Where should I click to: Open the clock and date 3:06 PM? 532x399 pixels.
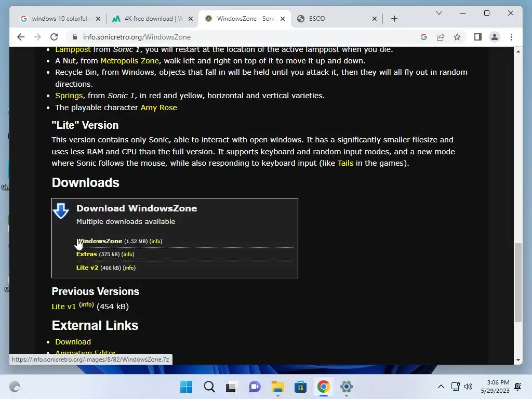(x=495, y=387)
